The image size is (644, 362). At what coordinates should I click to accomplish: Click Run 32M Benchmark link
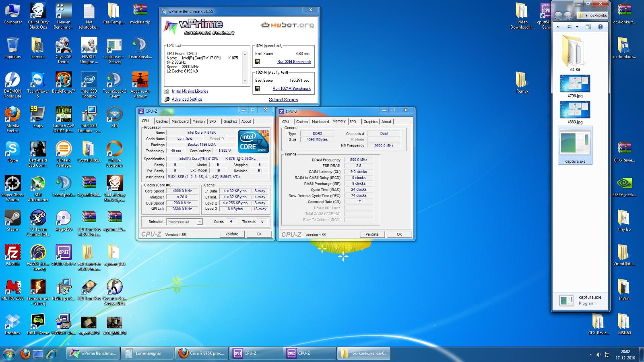(x=294, y=62)
